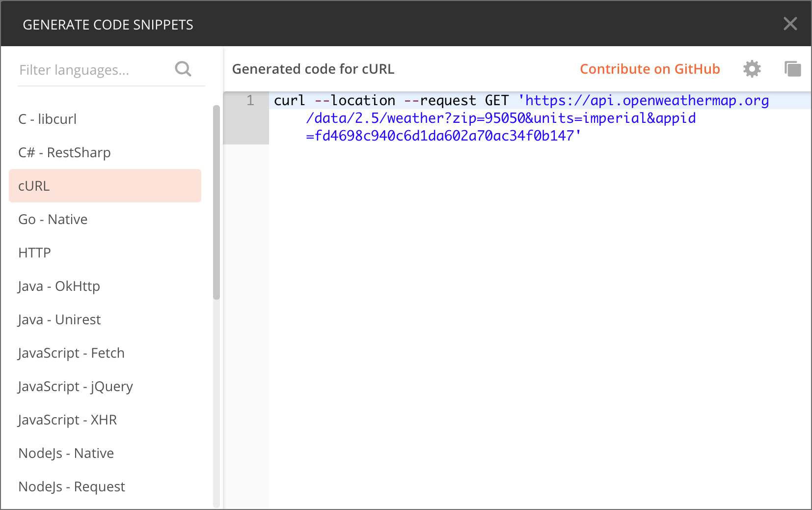Choose JavaScript - XHR from the list

pyautogui.click(x=67, y=420)
